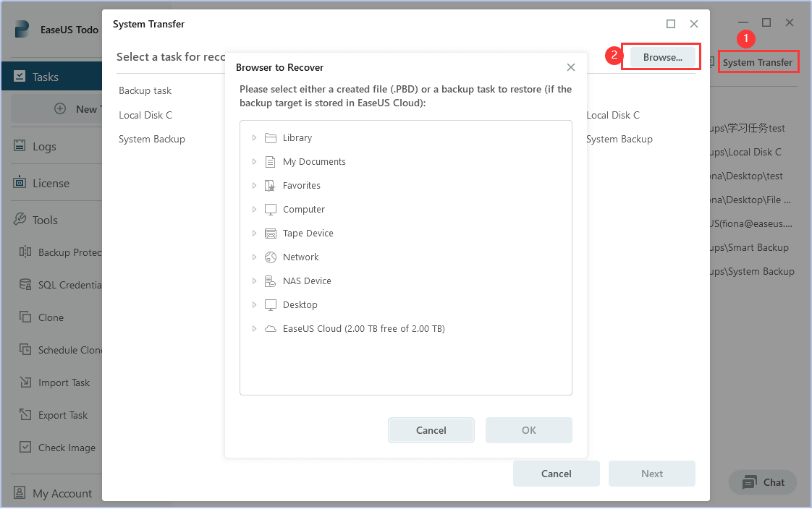Click the Network globe icon
812x509 pixels.
(271, 257)
